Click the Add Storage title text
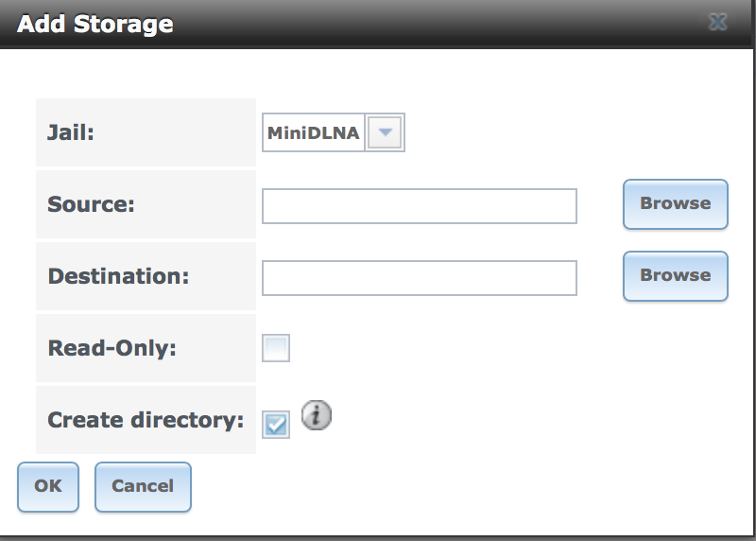 (x=95, y=24)
